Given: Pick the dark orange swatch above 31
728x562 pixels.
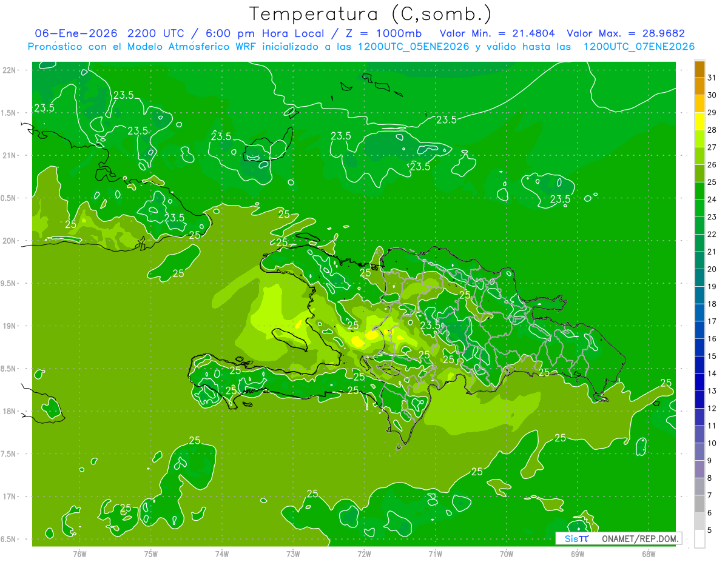Looking at the screenshot, I should pos(699,69).
